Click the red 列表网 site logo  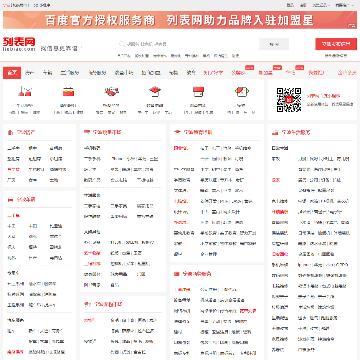point(19,44)
